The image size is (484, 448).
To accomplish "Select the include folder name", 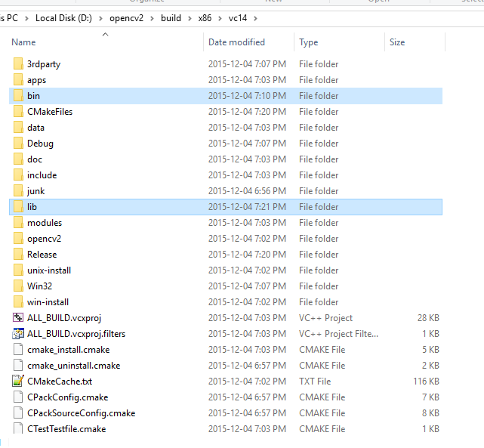I will tap(42, 175).
